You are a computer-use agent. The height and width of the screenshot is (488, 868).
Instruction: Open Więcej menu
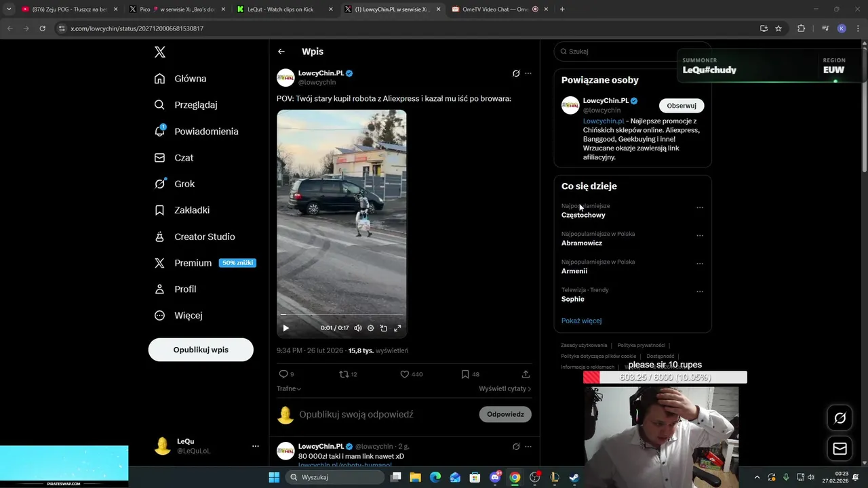point(178,315)
